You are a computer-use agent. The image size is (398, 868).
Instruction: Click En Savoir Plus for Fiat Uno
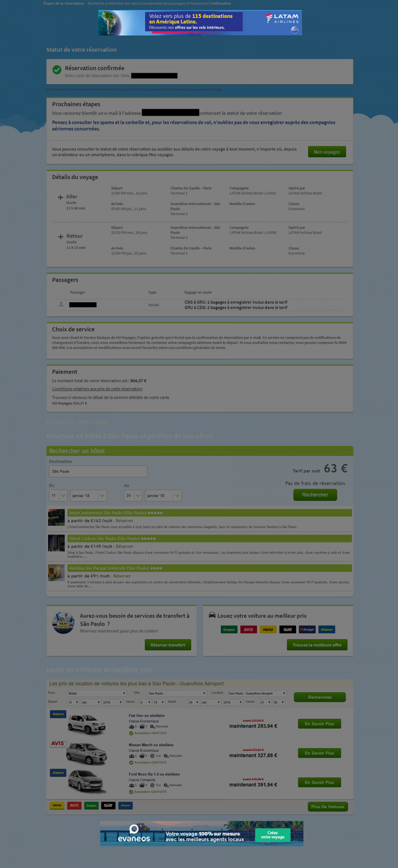320,723
